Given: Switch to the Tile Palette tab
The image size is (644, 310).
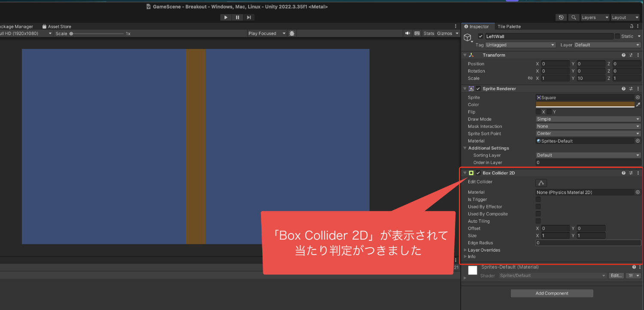Looking at the screenshot, I should pos(509,27).
